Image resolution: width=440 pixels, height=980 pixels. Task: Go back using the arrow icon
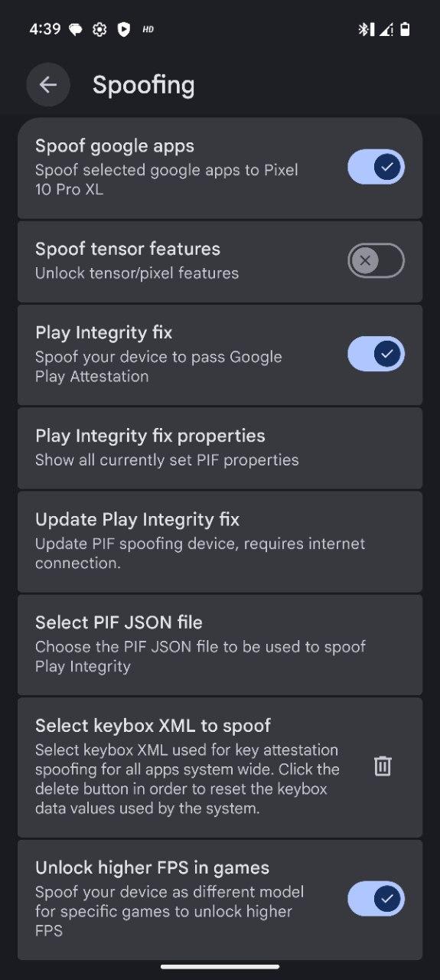[48, 84]
